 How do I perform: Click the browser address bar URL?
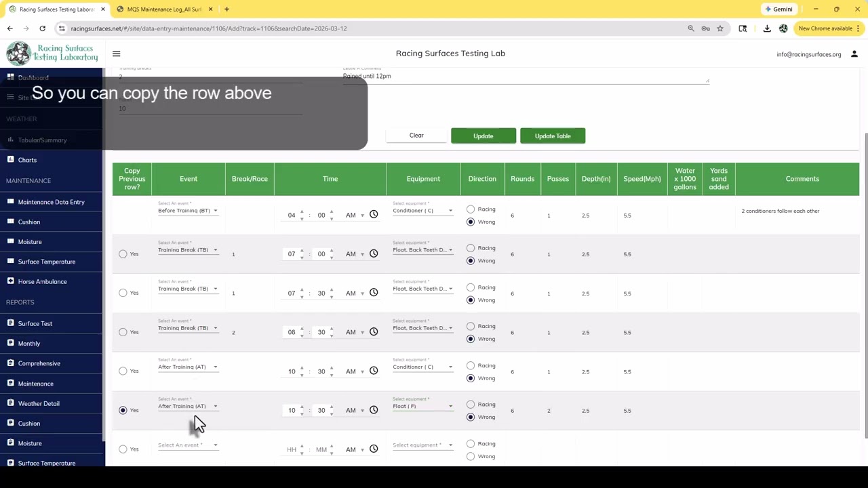point(209,28)
